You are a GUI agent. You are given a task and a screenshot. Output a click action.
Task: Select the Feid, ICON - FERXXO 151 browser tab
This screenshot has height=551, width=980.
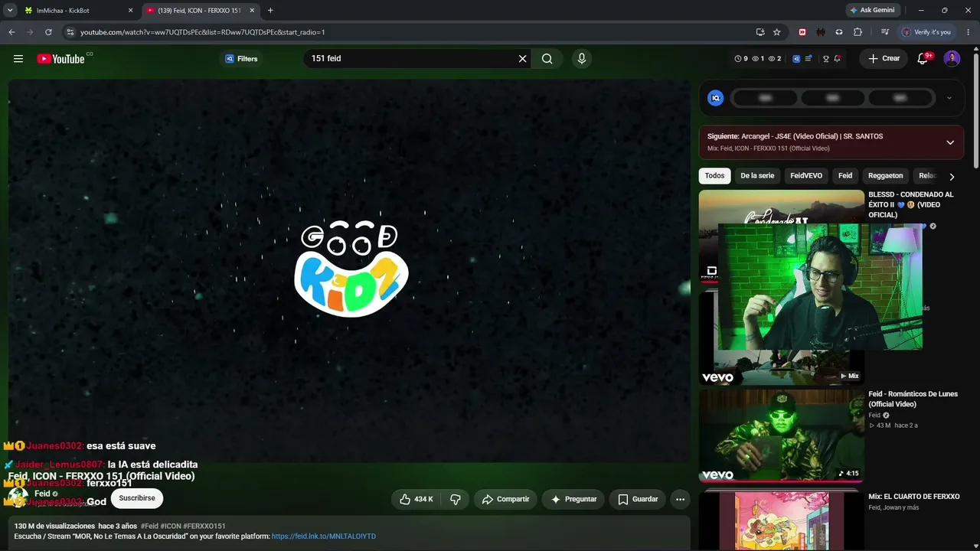pyautogui.click(x=200, y=11)
